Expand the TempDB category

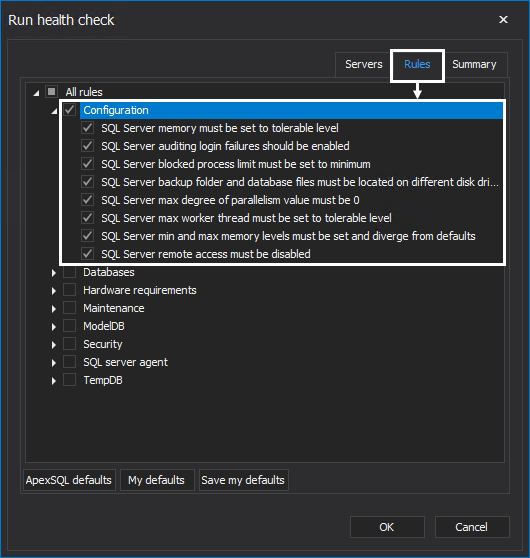(x=53, y=381)
